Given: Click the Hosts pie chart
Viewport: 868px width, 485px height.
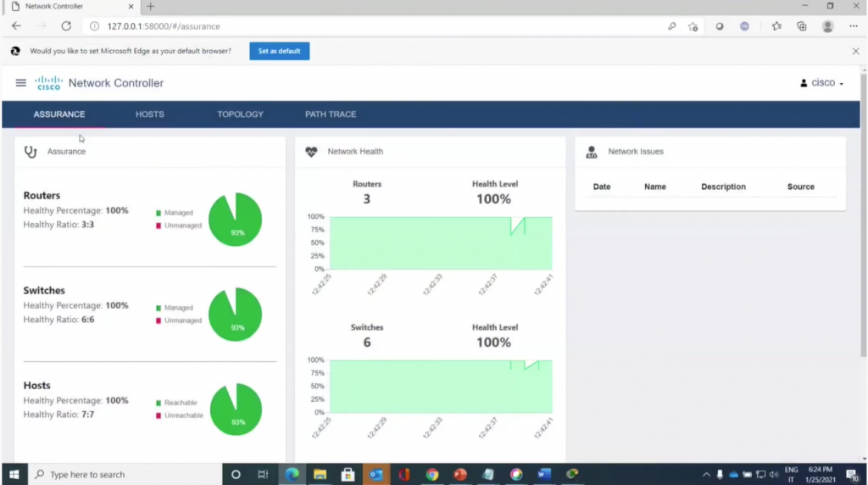Looking at the screenshot, I should pyautogui.click(x=236, y=410).
